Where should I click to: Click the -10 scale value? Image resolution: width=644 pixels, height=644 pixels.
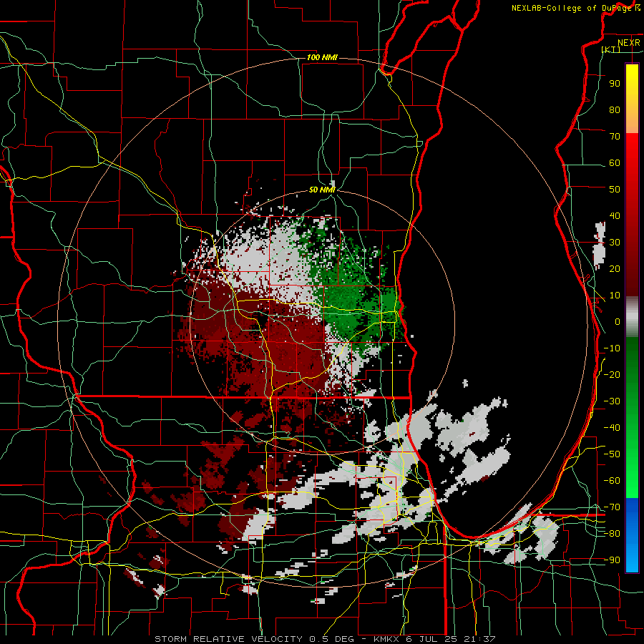click(612, 348)
